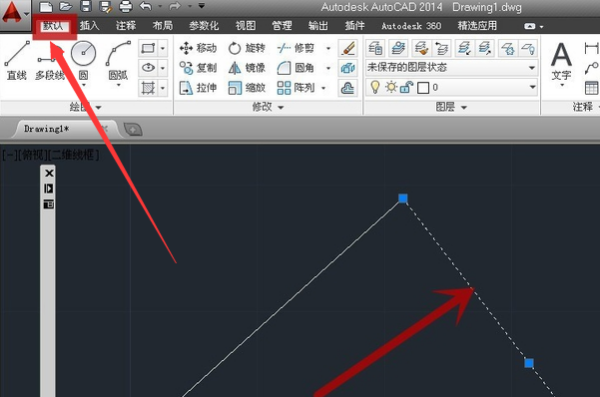
Task: Switch to the Insert (插入) ribbon tab
Action: (89, 26)
